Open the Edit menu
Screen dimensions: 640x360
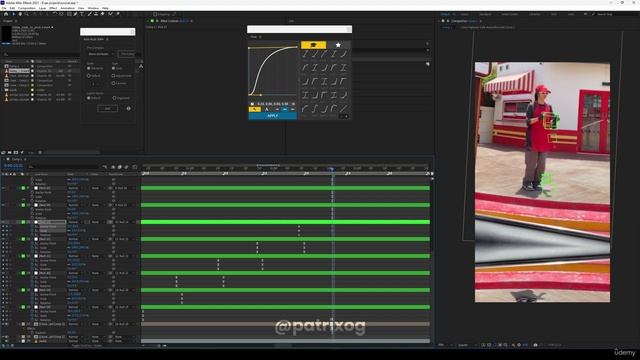tap(12, 8)
